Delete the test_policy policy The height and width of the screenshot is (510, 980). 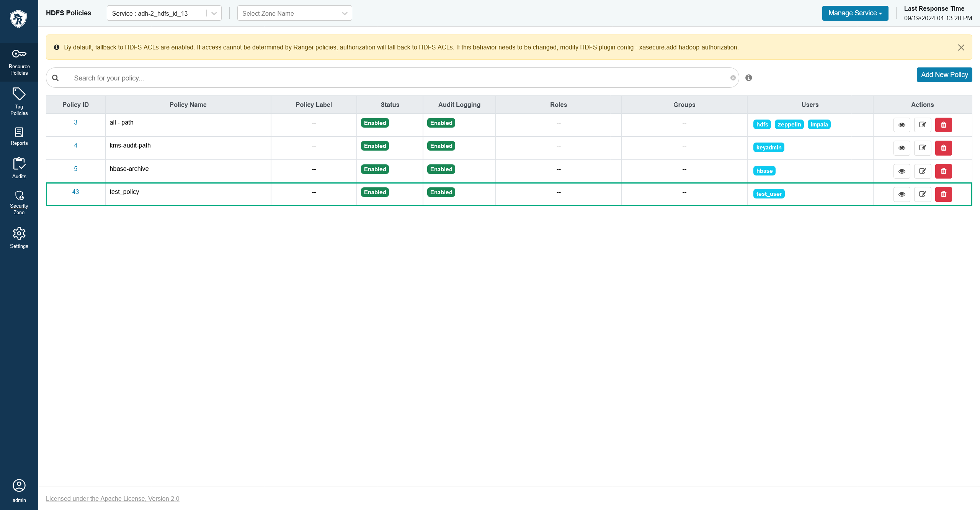pos(943,194)
